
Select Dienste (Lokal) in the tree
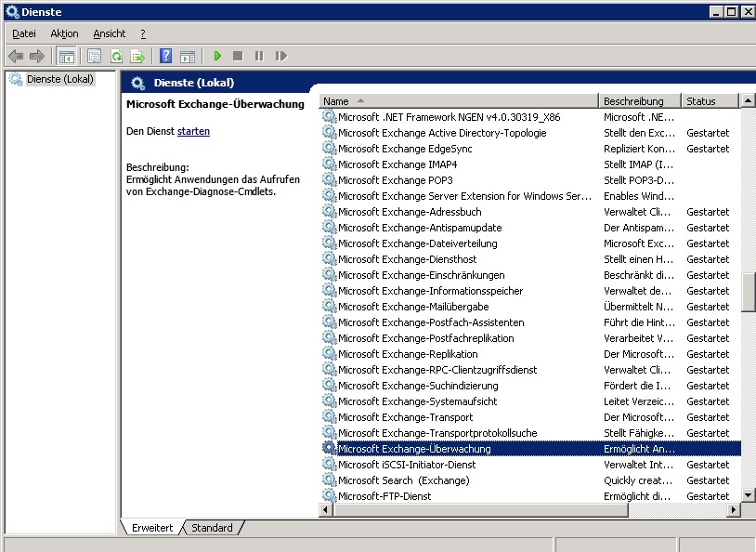point(60,79)
